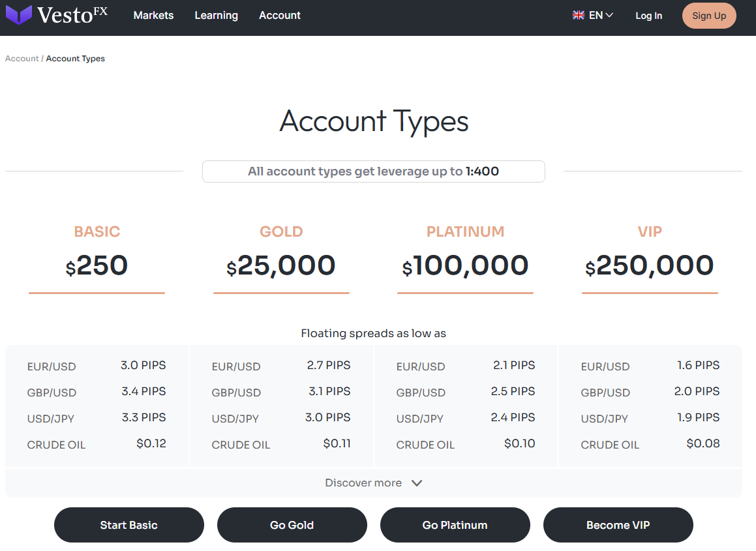Screen dimensions: 756x551
Task: Click the Become VIP button
Action: point(618,525)
